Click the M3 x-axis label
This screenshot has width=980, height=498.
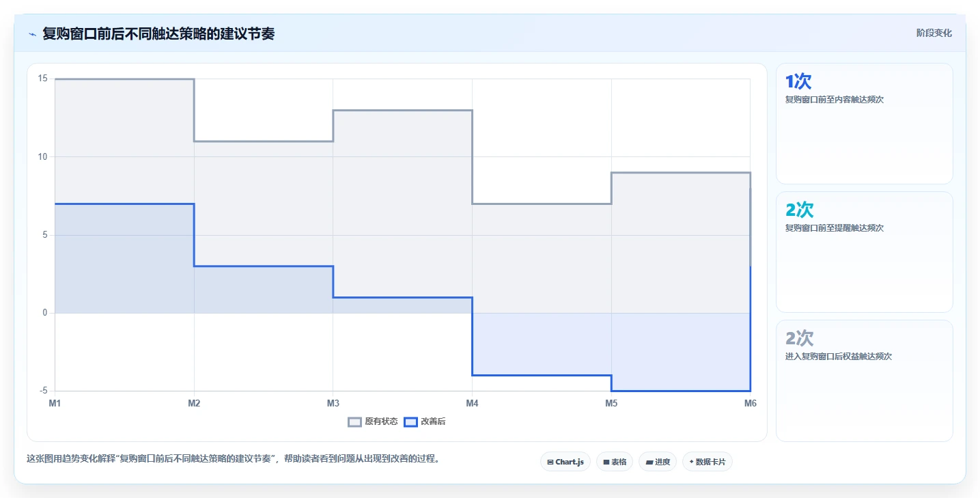[333, 403]
